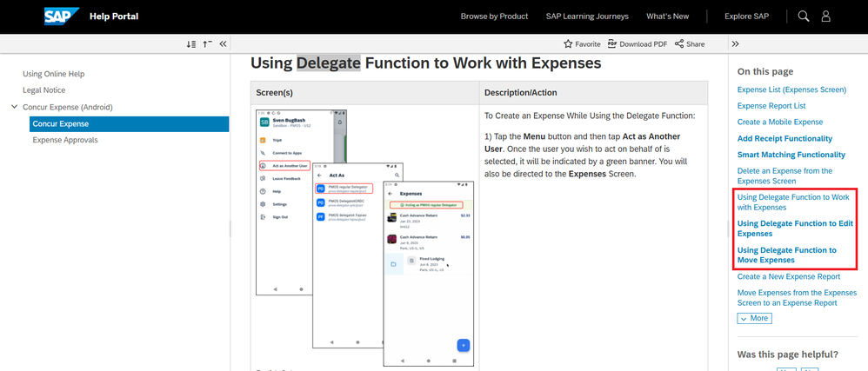The height and width of the screenshot is (371, 868).
Task: Click the Description/Action column header
Action: (x=520, y=93)
